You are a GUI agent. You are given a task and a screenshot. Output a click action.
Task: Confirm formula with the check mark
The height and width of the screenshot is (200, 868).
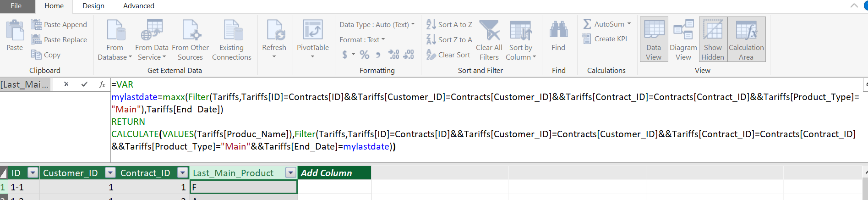tap(84, 84)
